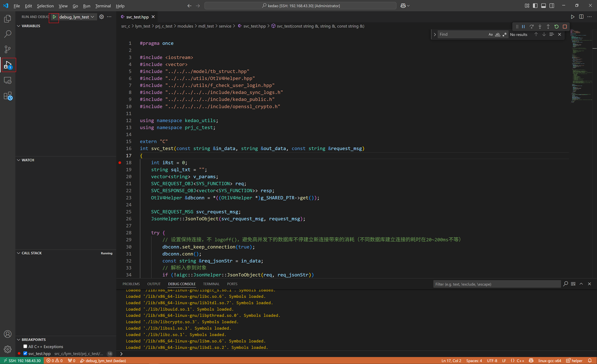
Task: Open the Remote Explorer view
Action: tap(7, 80)
